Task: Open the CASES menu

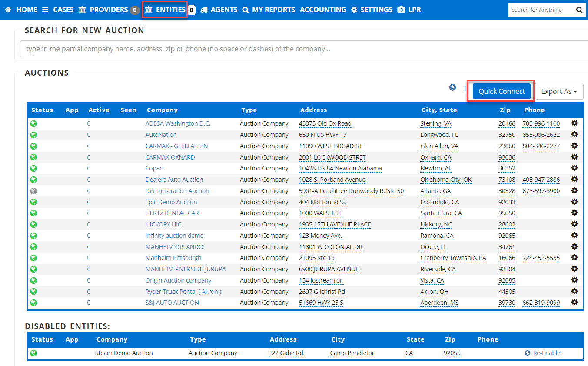Action: pos(58,10)
